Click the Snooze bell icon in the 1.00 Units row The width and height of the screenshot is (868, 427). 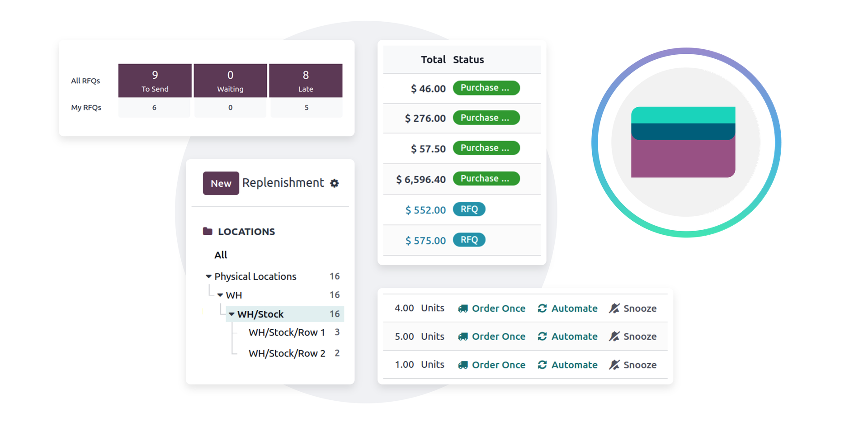point(614,365)
